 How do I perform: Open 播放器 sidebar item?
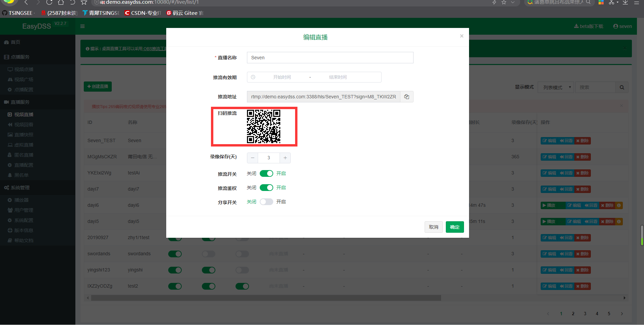(x=18, y=200)
